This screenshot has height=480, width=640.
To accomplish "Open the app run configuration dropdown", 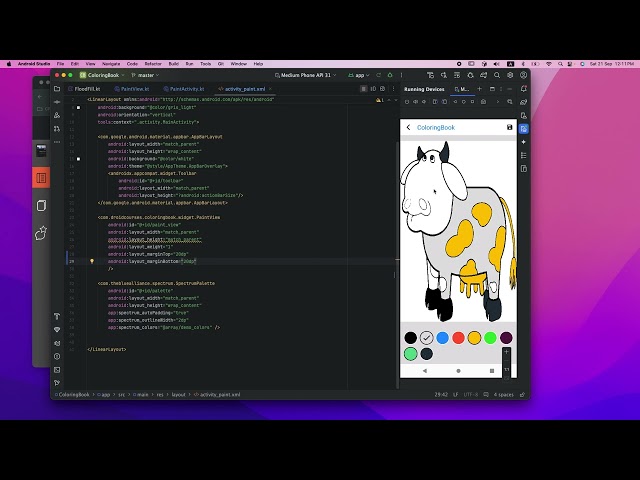I will pyautogui.click(x=359, y=75).
